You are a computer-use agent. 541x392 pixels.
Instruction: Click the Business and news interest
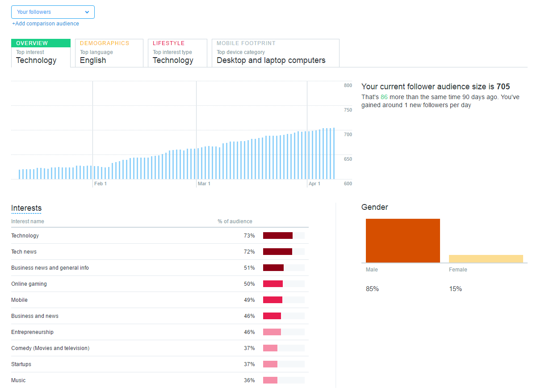point(159,316)
